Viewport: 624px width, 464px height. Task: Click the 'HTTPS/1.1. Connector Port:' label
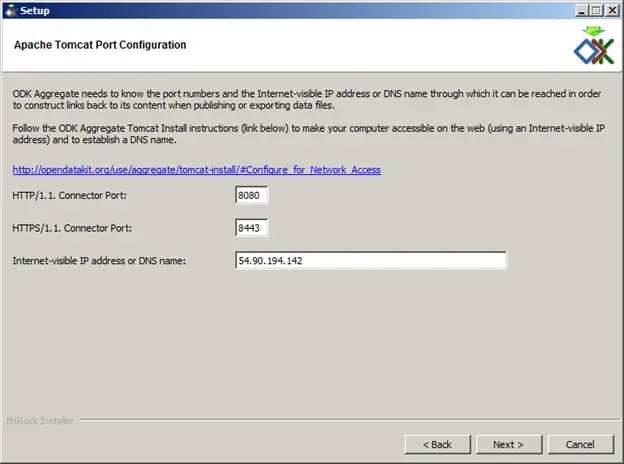click(72, 228)
